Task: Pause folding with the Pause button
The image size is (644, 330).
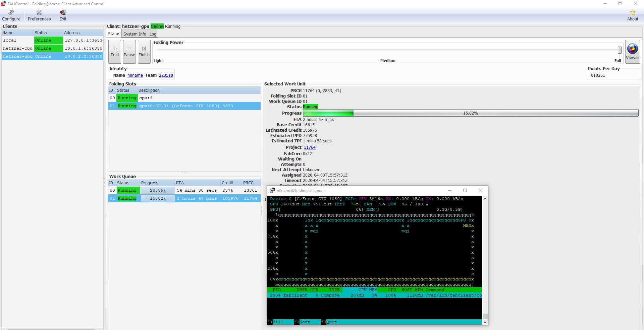Action: click(129, 51)
